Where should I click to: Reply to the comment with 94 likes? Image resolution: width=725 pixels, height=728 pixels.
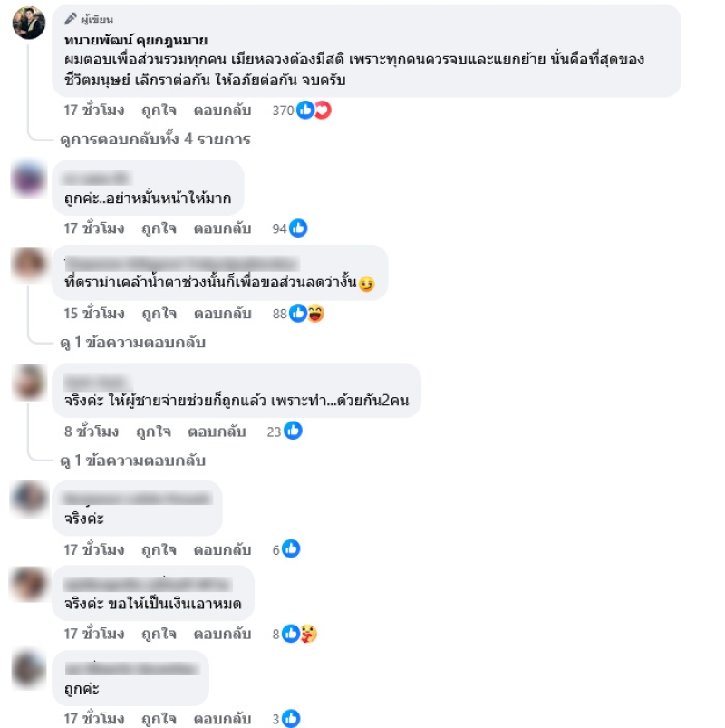tap(222, 228)
